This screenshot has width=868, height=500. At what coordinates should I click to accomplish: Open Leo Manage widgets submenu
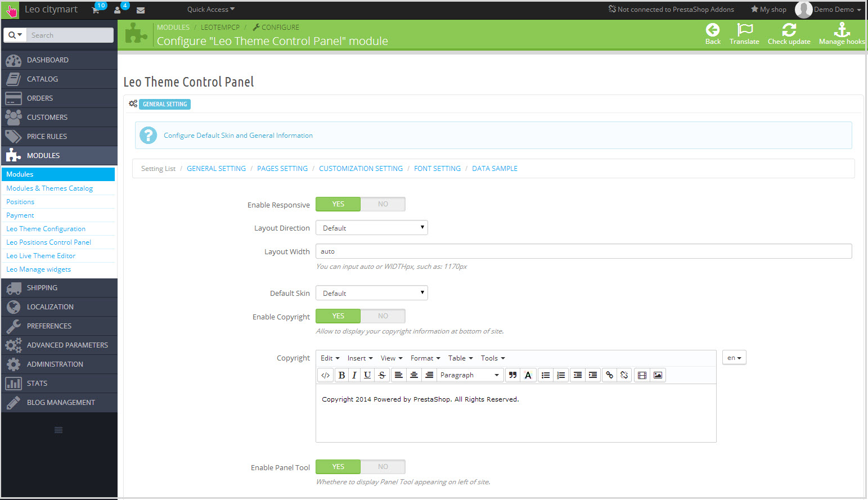[x=38, y=269]
